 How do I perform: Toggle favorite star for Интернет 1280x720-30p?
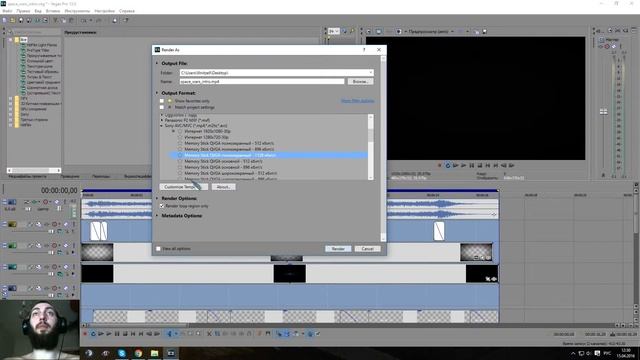pos(180,138)
